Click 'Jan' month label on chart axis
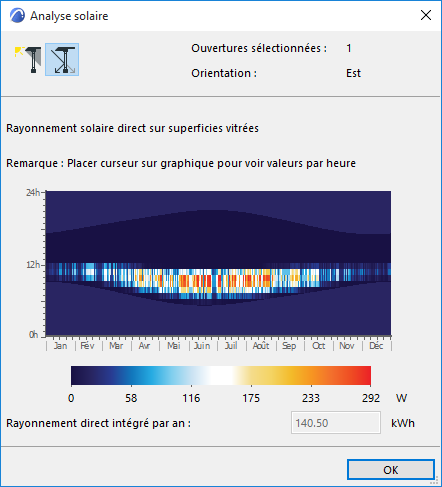The image size is (442, 487). [x=60, y=346]
